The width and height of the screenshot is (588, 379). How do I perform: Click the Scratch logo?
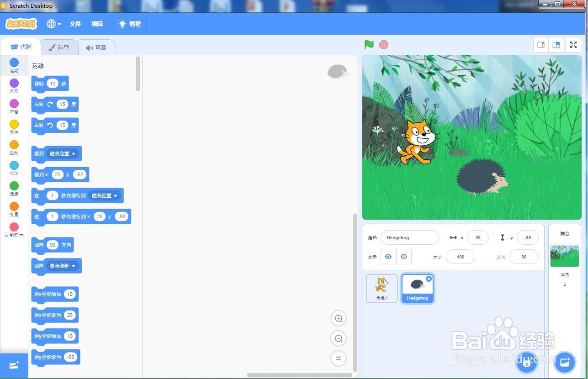[x=21, y=24]
